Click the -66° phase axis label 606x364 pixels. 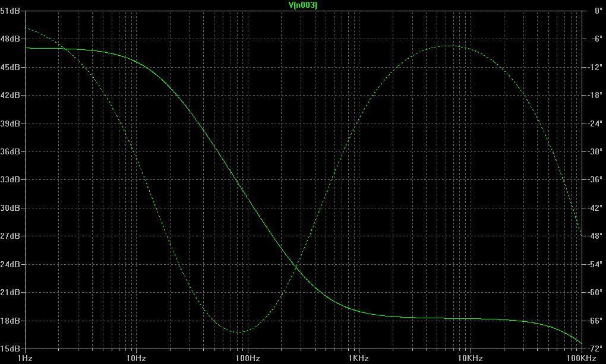point(595,321)
